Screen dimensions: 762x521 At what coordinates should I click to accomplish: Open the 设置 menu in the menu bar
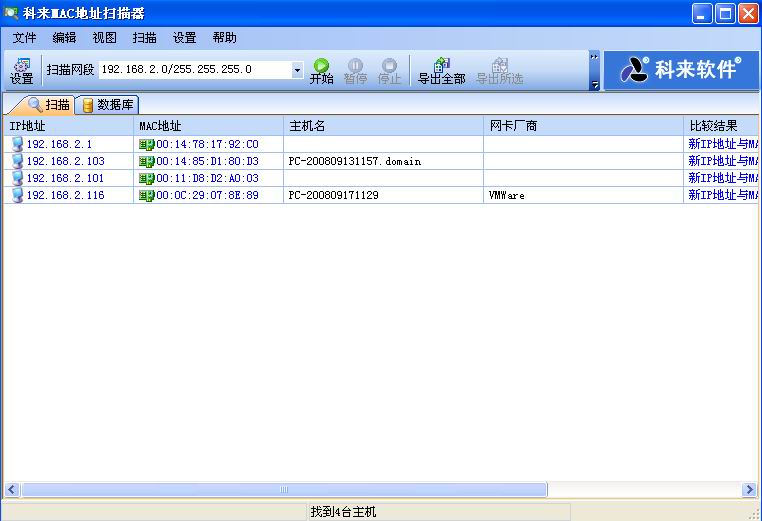tap(185, 38)
